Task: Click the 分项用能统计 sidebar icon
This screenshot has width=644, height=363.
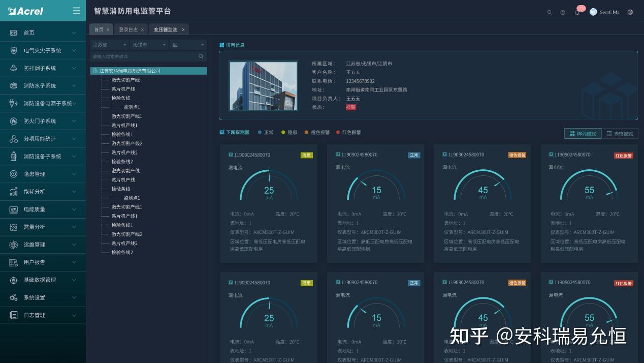Action: (14, 139)
